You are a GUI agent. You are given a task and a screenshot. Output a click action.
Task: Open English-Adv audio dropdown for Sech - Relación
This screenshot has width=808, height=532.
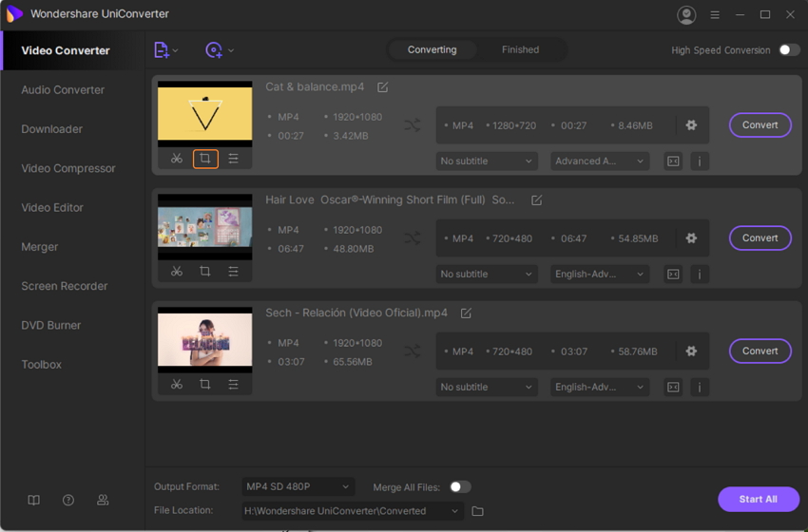point(599,388)
